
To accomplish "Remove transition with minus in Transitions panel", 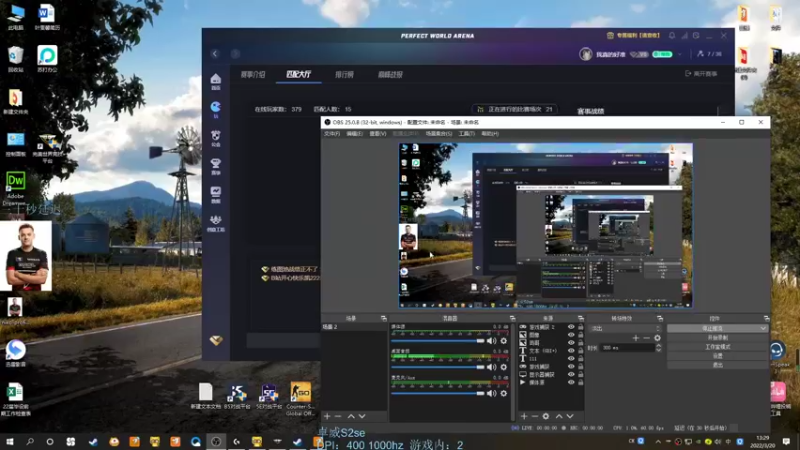I will click(646, 338).
